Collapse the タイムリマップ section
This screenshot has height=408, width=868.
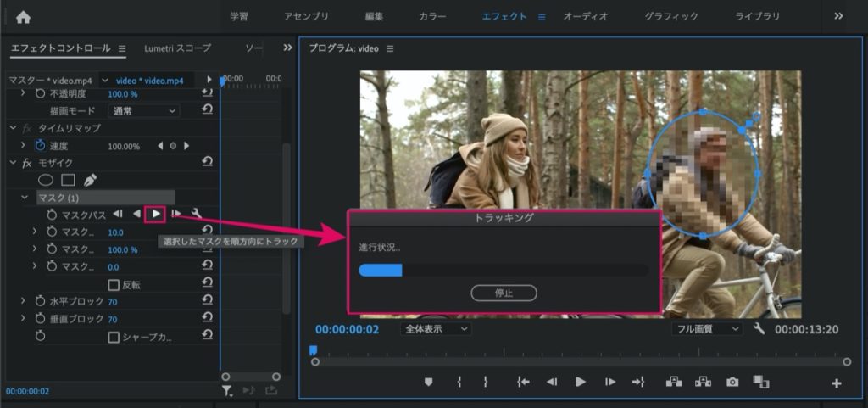point(14,128)
